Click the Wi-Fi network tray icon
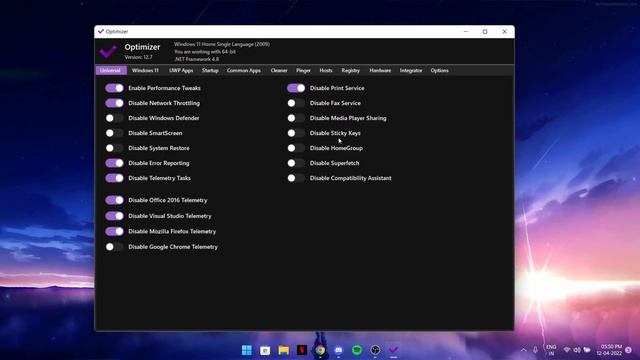The width and height of the screenshot is (640, 360). pyautogui.click(x=567, y=350)
